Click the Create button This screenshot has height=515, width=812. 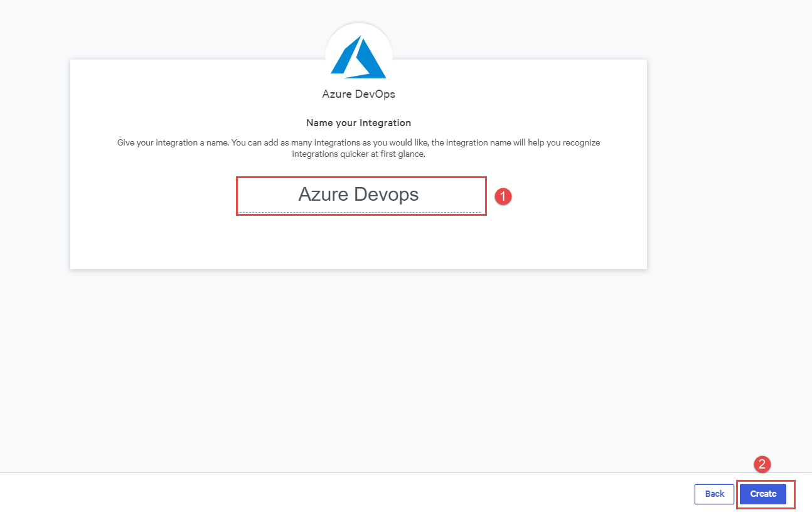763,494
